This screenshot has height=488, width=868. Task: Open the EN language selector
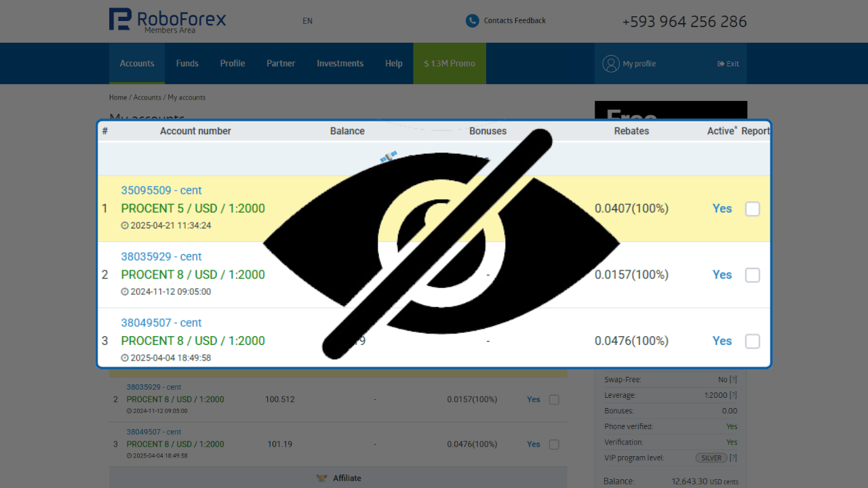(307, 21)
